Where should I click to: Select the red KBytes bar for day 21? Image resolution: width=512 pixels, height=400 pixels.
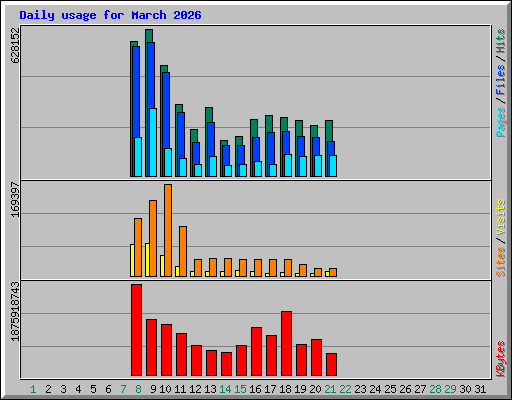point(331,364)
